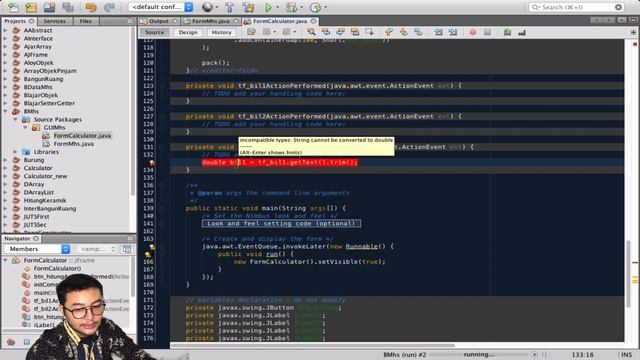Select the FormCalculator.java editor tab

tap(280, 21)
